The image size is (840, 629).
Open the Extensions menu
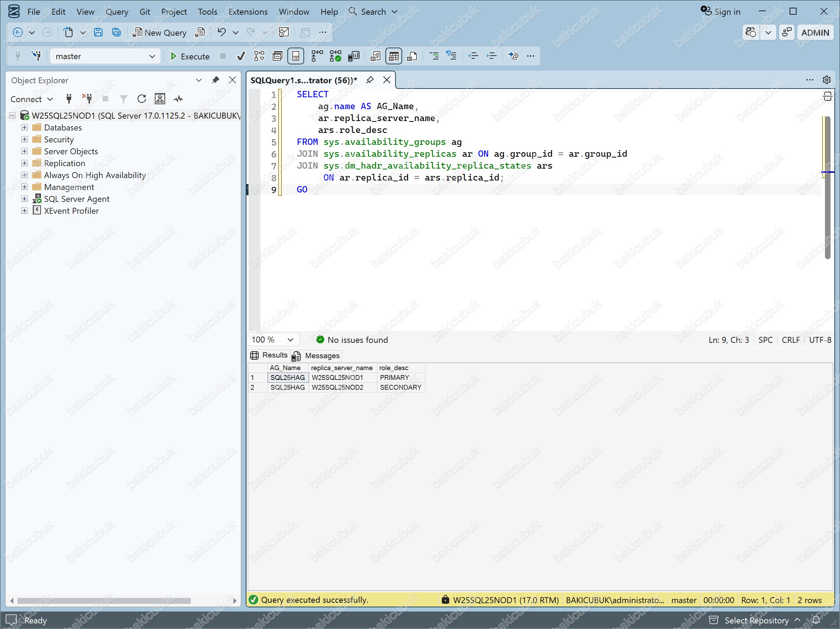[248, 12]
